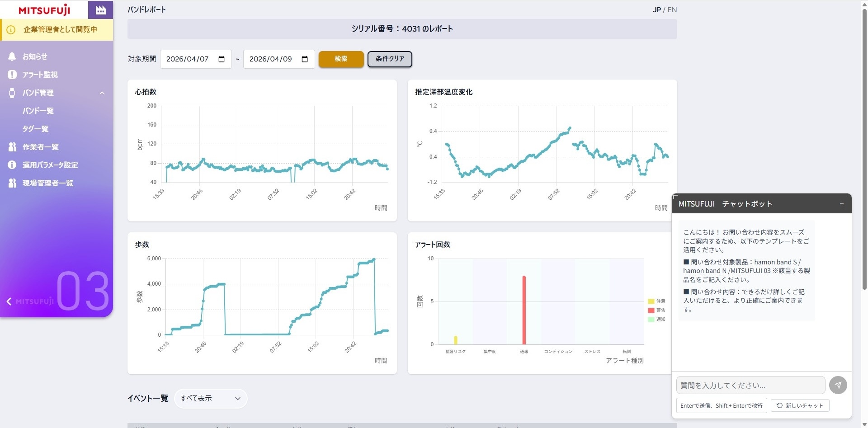Open 作業者一覧 via the workers icon
This screenshot has height=428, width=868.
coord(12,147)
